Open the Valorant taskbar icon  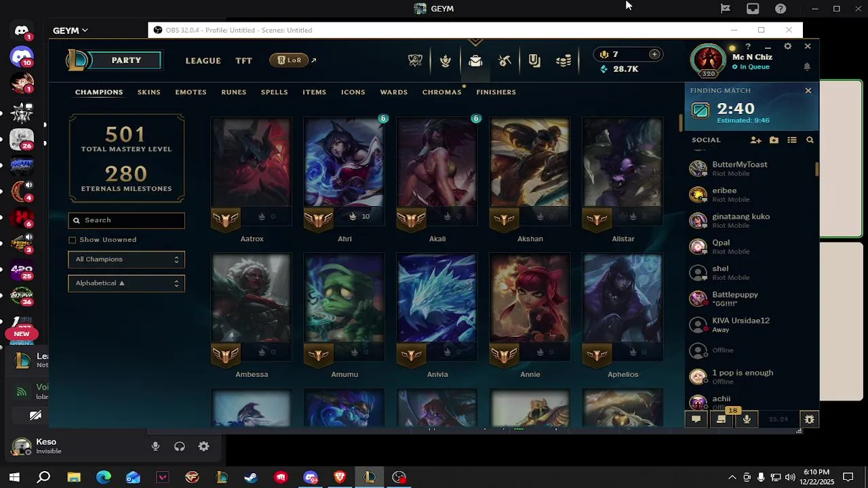[162, 477]
